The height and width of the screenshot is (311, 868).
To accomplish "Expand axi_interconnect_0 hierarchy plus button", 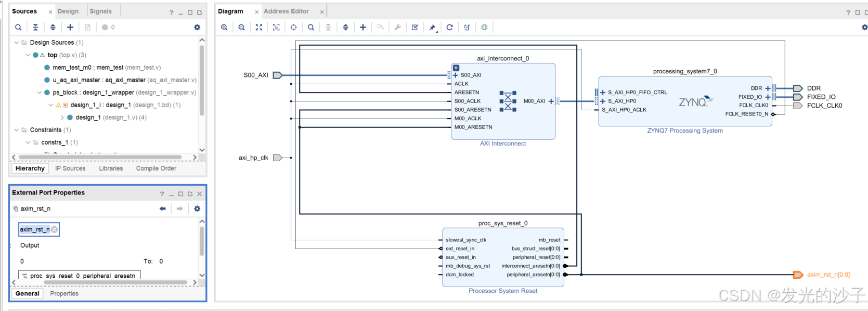I will point(456,68).
